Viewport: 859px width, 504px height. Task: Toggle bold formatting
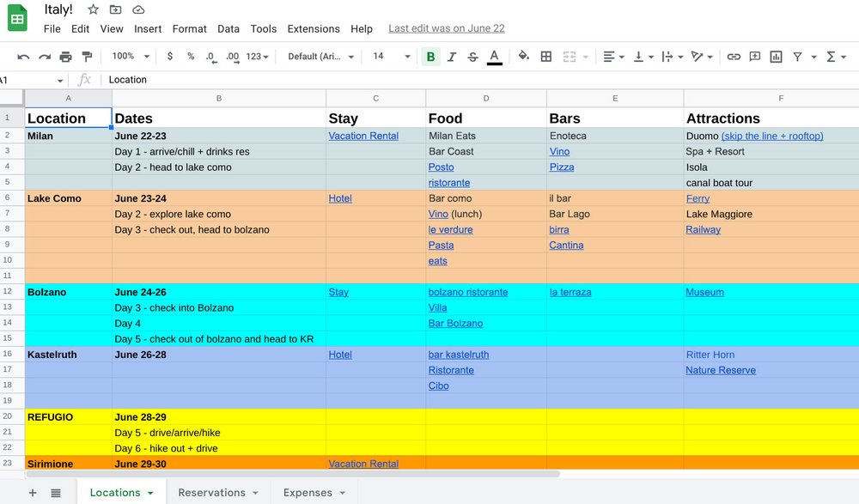(x=429, y=56)
